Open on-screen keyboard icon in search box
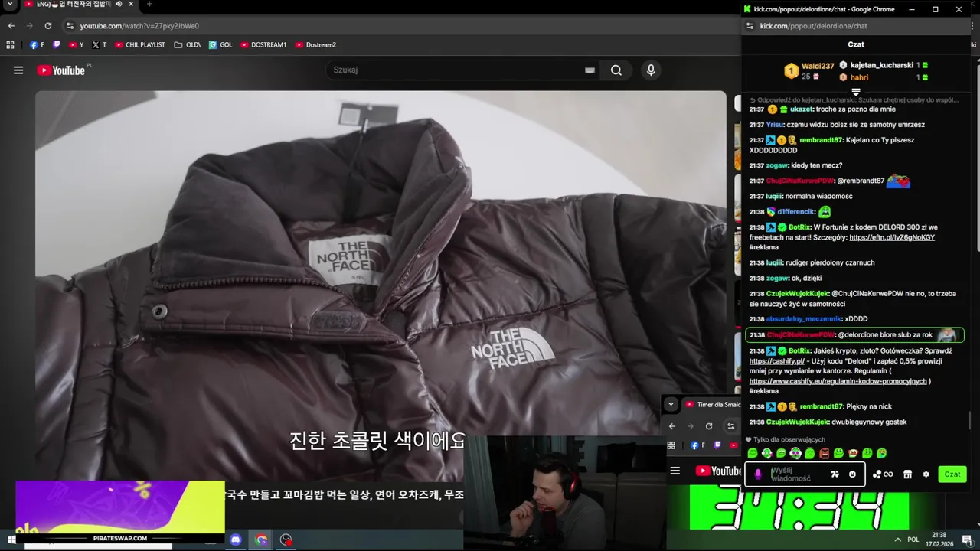Image resolution: width=980 pixels, height=551 pixels. tap(590, 70)
